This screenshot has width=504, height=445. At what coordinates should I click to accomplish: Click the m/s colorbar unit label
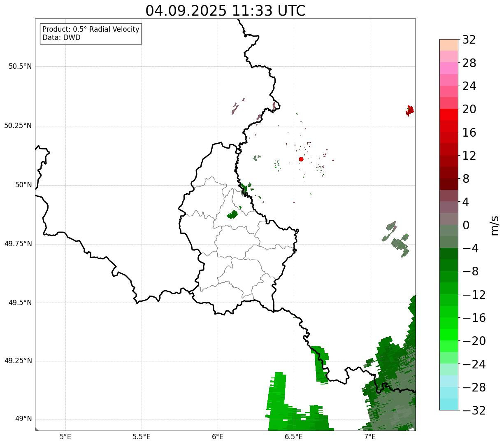(x=494, y=225)
